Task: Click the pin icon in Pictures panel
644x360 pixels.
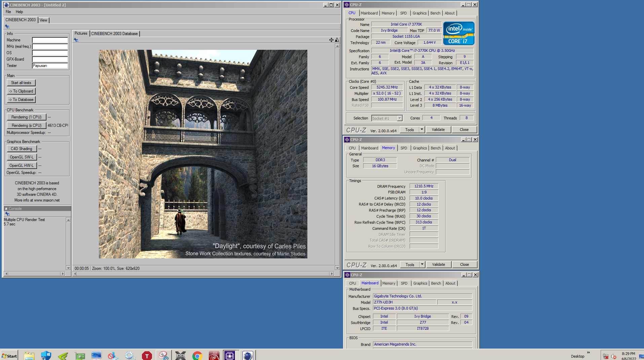Action: (x=76, y=40)
